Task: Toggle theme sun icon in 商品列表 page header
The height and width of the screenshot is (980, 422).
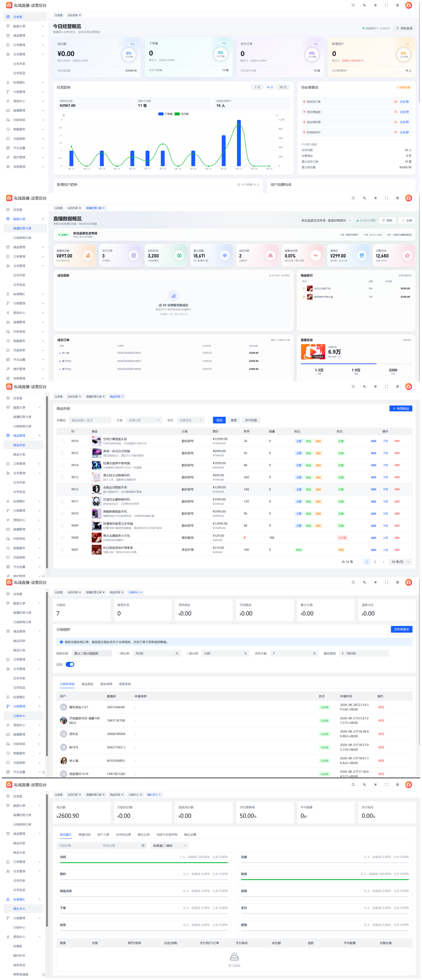Action: coord(375,387)
